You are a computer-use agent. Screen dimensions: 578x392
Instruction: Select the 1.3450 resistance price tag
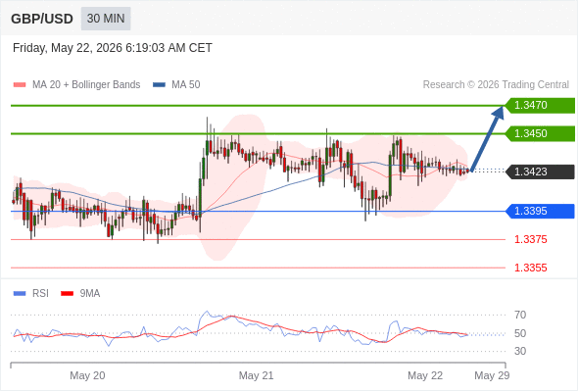point(540,133)
